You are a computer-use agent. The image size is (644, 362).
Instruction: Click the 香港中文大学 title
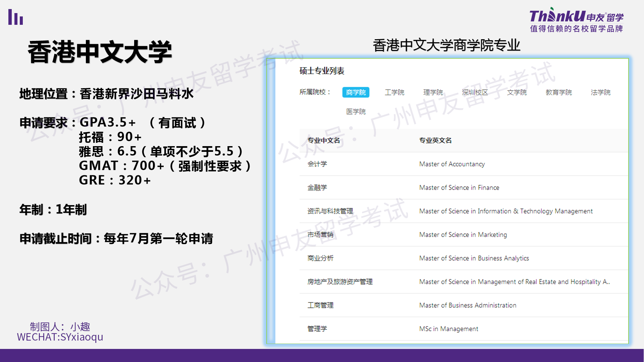point(100,52)
